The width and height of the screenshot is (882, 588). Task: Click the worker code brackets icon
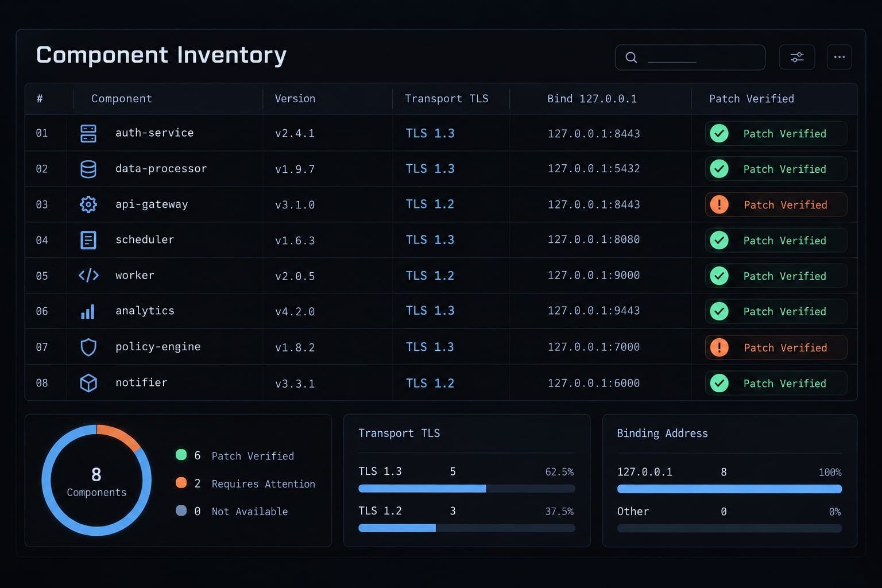click(x=88, y=276)
